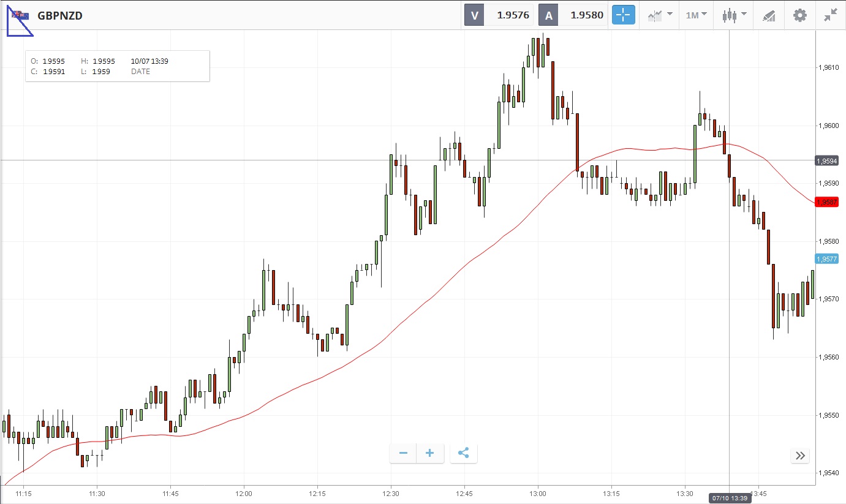
Task: Expand the 1M timeframe dropdown
Action: tap(697, 15)
